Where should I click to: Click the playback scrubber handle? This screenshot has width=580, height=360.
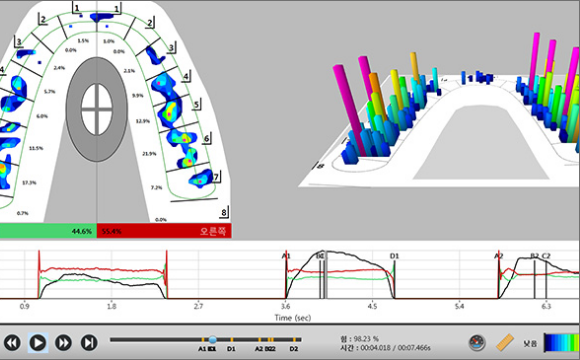(x=213, y=339)
